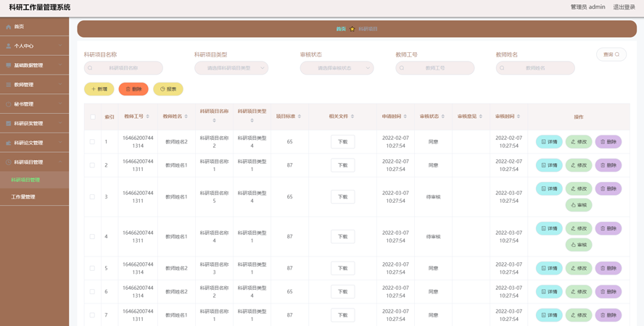Image resolution: width=644 pixels, height=326 pixels.
Task: Sort by the 教师姓名 column sort icon
Action: (x=186, y=117)
